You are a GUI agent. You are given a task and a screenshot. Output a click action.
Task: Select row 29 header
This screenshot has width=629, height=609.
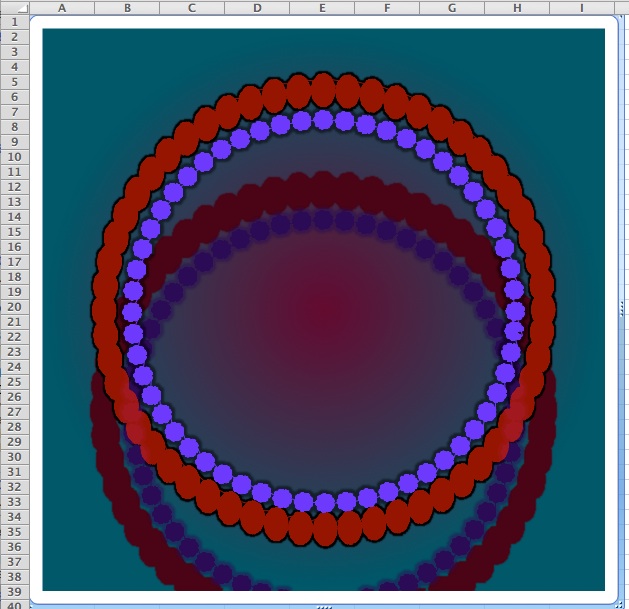(14, 442)
